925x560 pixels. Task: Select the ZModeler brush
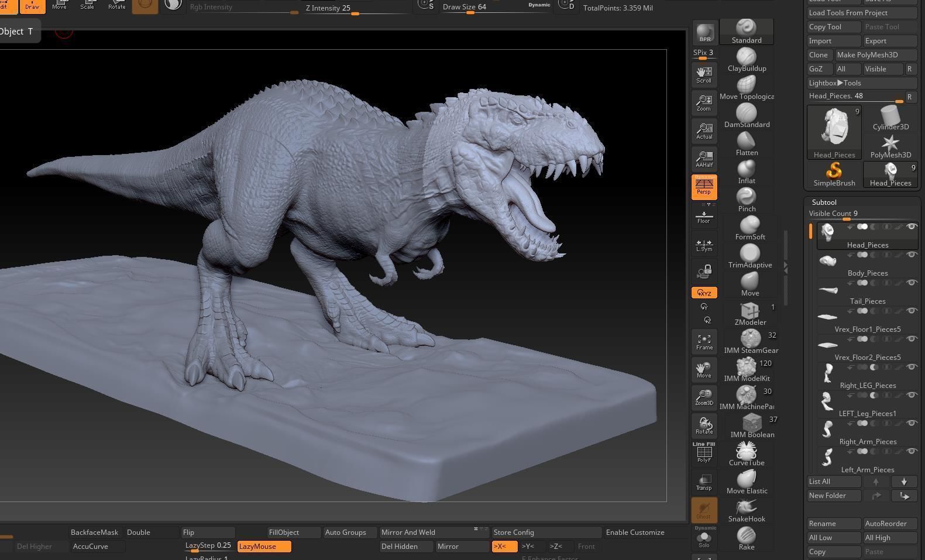(x=750, y=314)
